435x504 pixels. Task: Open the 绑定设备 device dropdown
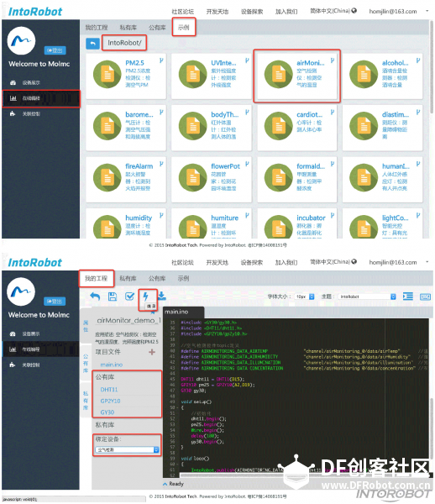(127, 450)
